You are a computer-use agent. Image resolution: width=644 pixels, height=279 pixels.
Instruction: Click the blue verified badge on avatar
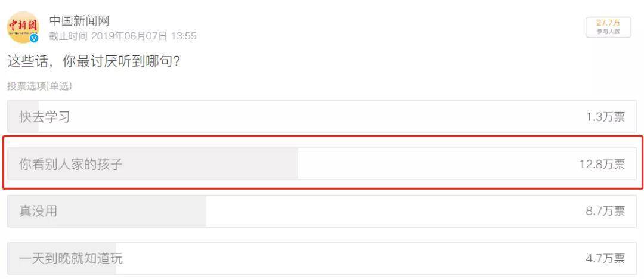[34, 38]
